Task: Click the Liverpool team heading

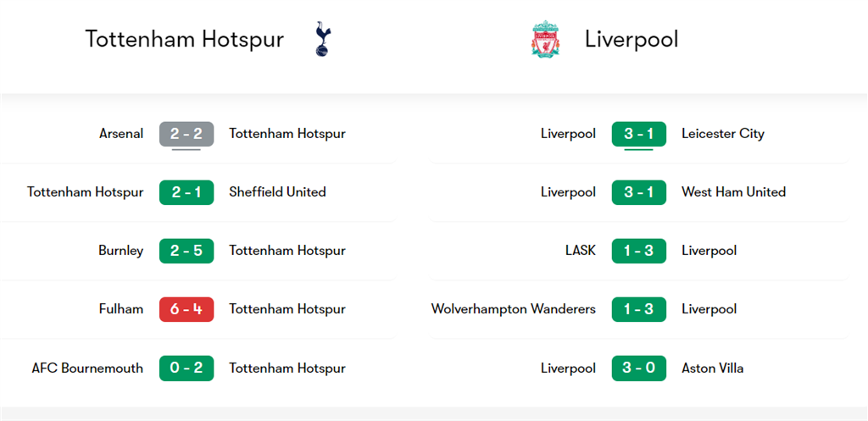Action: [631, 39]
